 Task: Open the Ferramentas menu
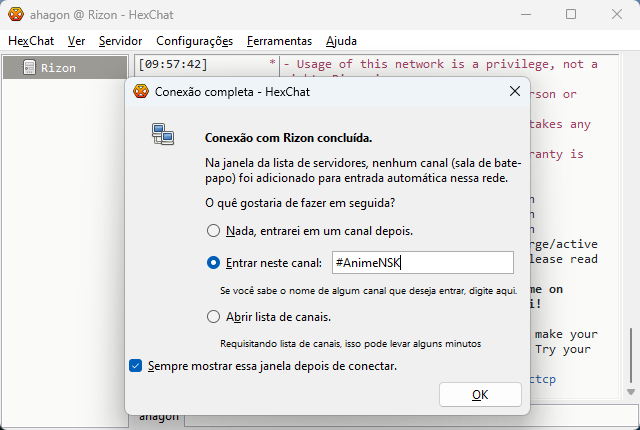tap(279, 41)
